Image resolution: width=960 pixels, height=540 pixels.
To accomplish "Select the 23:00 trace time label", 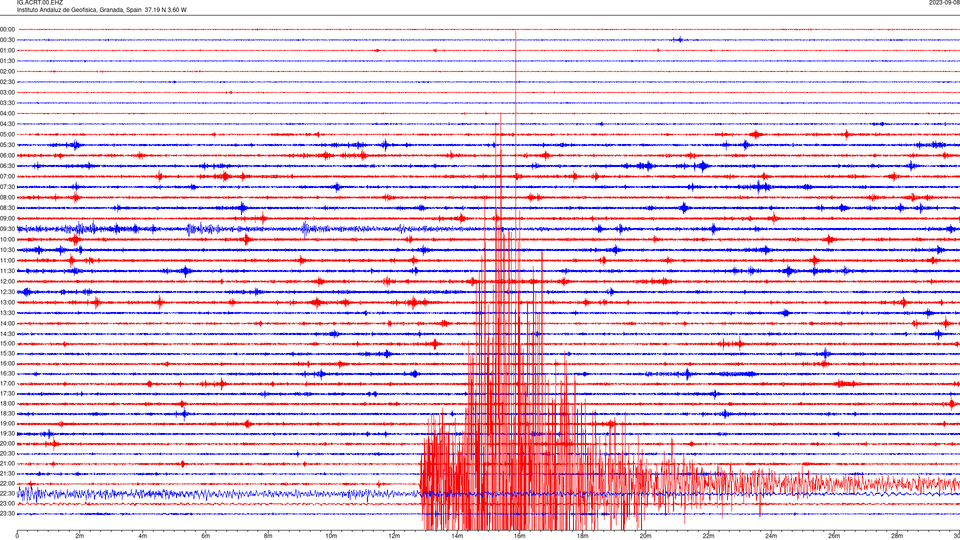I will tap(7, 504).
